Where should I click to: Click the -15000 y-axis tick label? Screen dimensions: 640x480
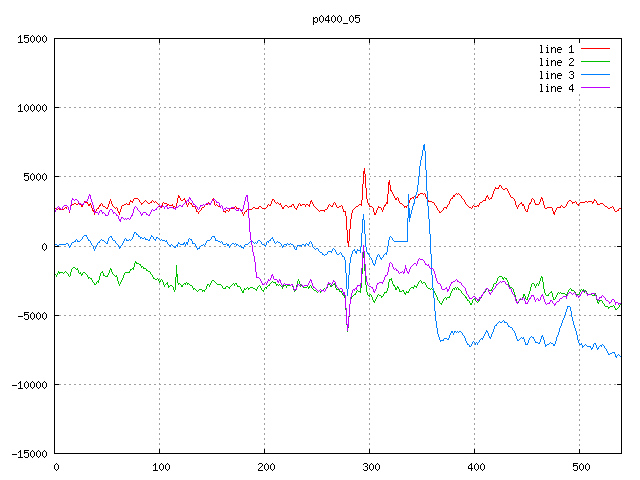(29, 453)
